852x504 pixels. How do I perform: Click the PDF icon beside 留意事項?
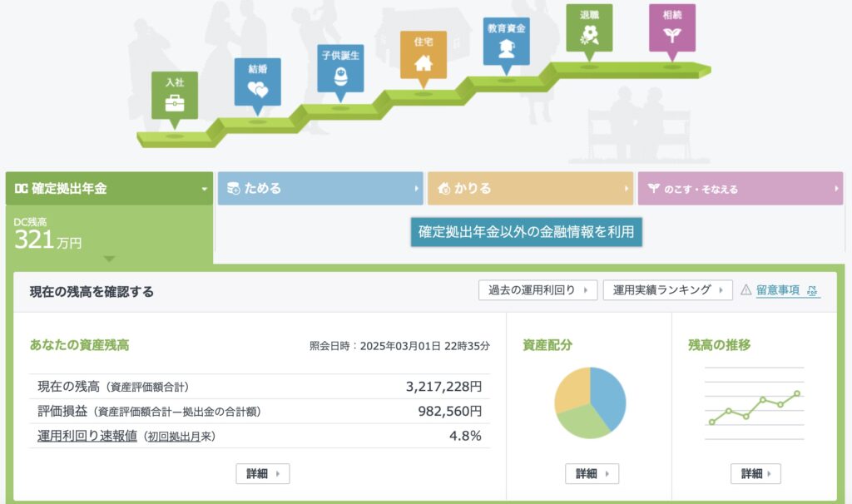813,290
